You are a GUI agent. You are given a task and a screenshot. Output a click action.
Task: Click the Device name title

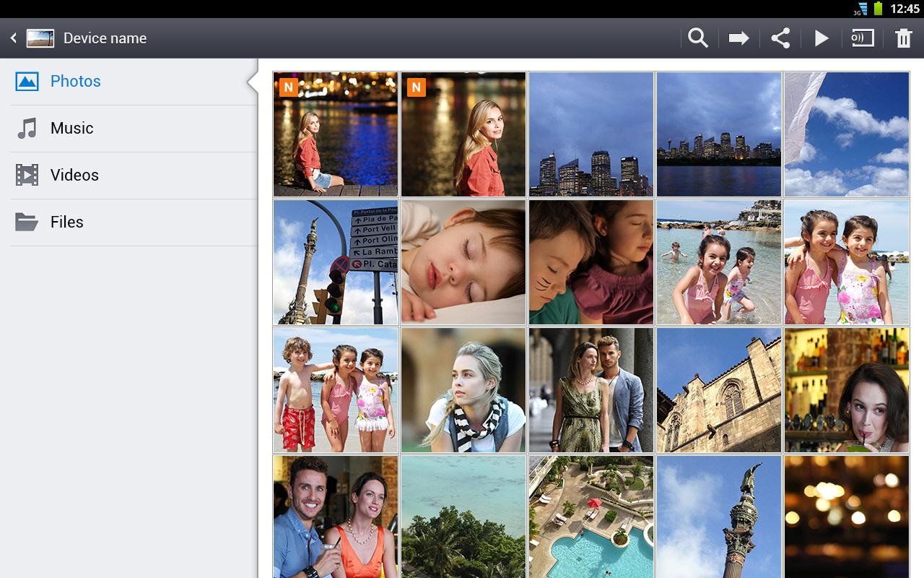[104, 38]
